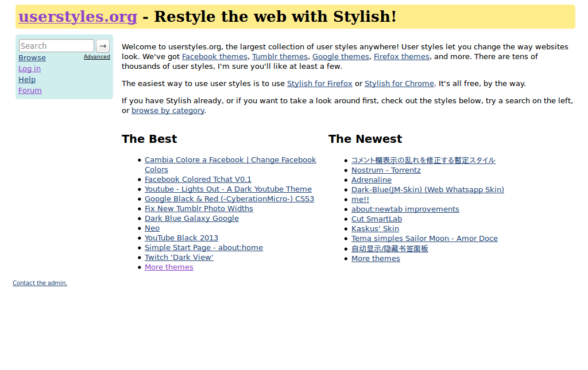
Task: Open the Help page
Action: pyautogui.click(x=26, y=79)
